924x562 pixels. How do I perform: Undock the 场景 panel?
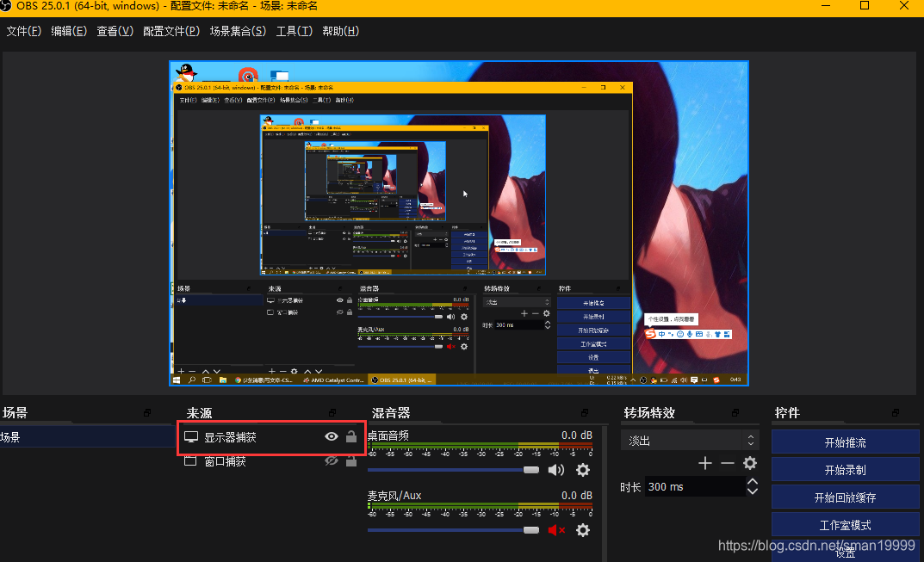click(x=147, y=413)
